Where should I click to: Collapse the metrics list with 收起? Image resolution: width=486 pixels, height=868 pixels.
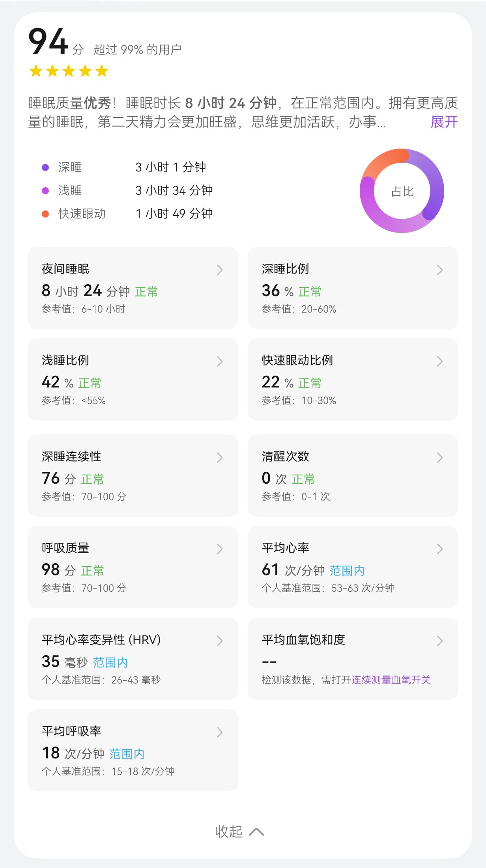coord(229,832)
